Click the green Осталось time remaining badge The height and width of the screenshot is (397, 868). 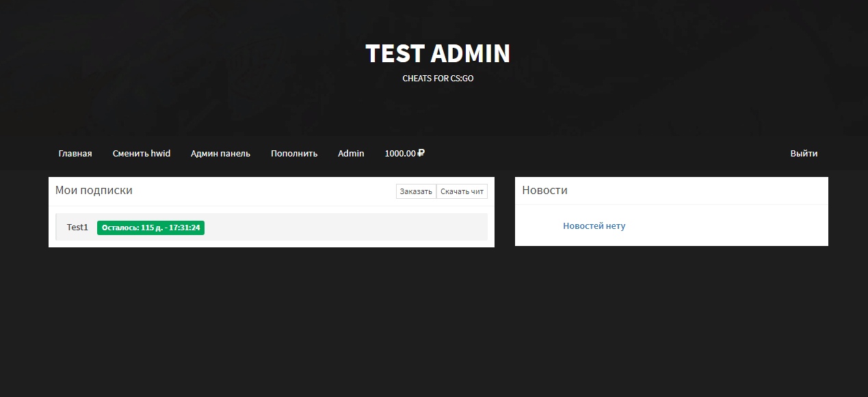[x=150, y=228]
